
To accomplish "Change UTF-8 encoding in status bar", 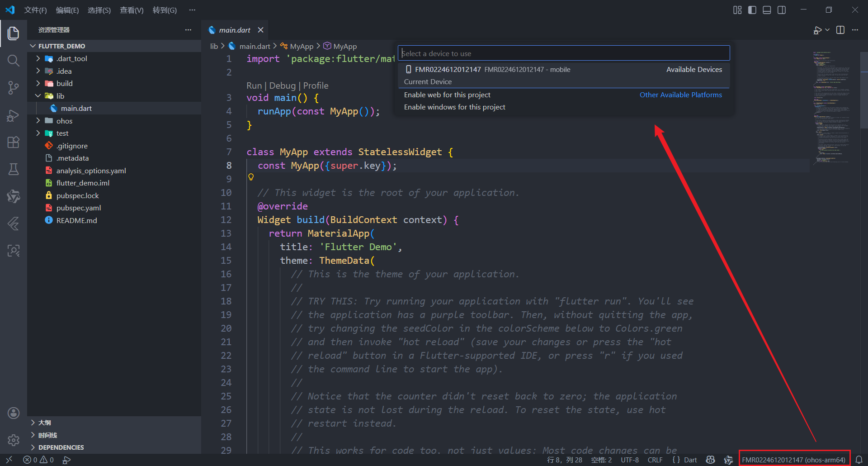I will (x=630, y=460).
